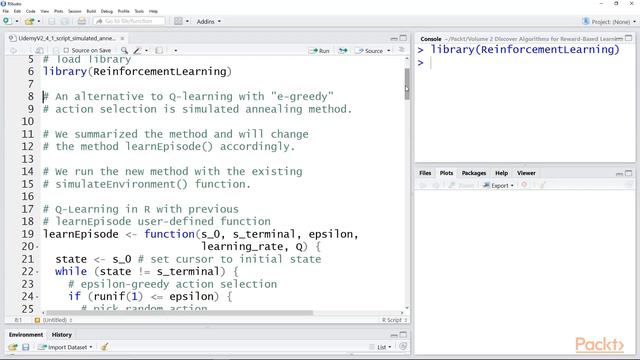Viewport: 640px width, 360px height.
Task: Open the Profile menu
Action: tap(124, 11)
